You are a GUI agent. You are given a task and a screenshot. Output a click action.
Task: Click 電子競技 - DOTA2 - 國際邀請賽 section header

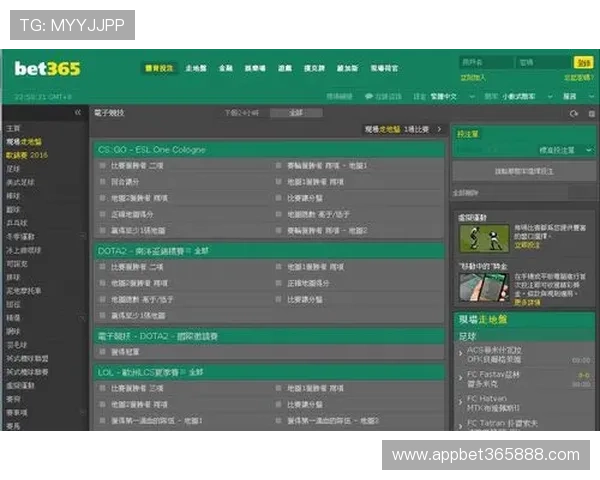(x=269, y=336)
